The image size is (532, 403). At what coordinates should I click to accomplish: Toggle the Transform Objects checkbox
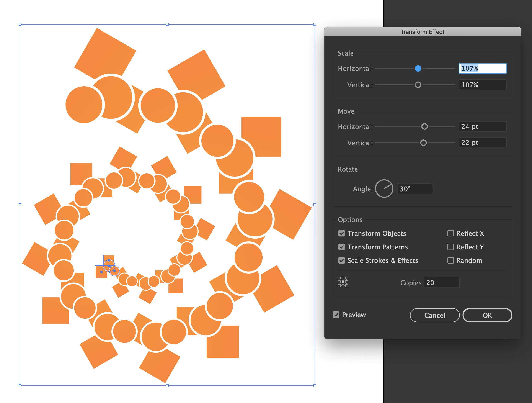click(x=341, y=233)
